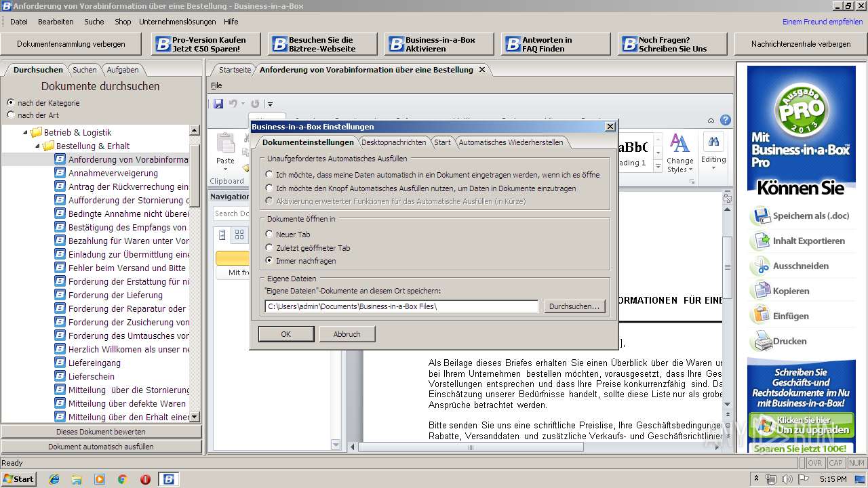
Task: Browse pages thumbnails view in Navigation pane
Action: (239, 235)
